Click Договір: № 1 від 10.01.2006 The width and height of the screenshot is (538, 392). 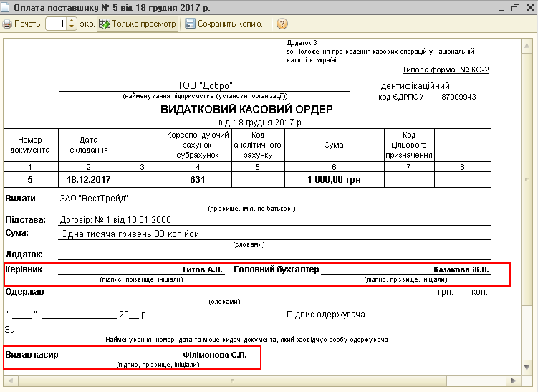[115, 220]
